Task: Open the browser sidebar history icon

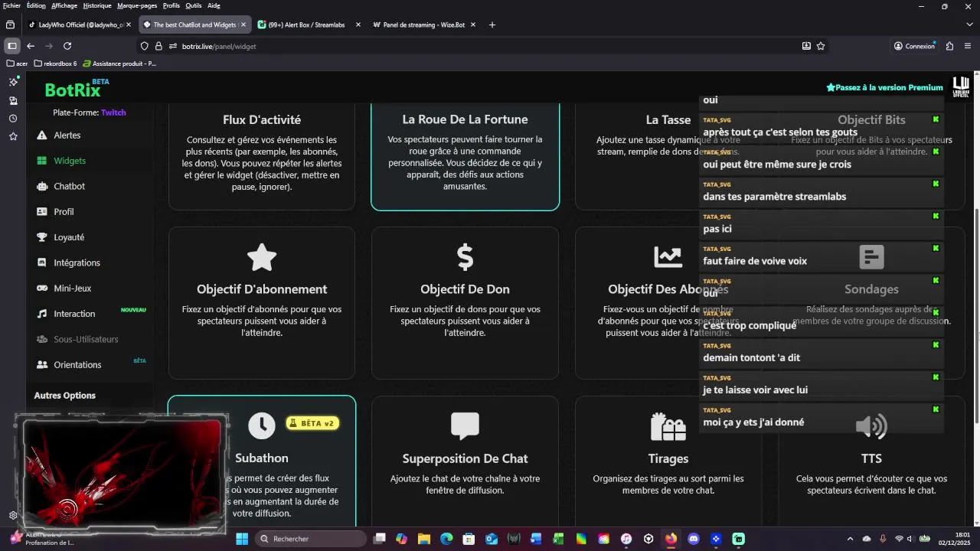Action: 13,119
